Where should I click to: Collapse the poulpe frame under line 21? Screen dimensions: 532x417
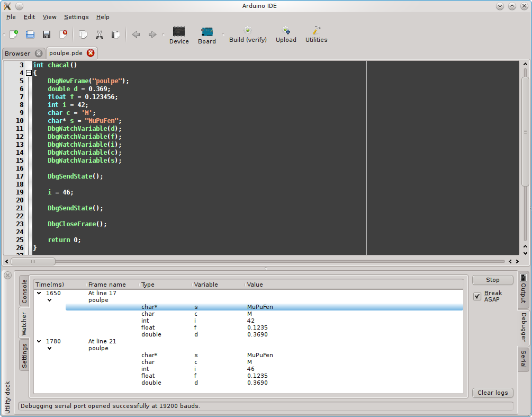click(50, 349)
